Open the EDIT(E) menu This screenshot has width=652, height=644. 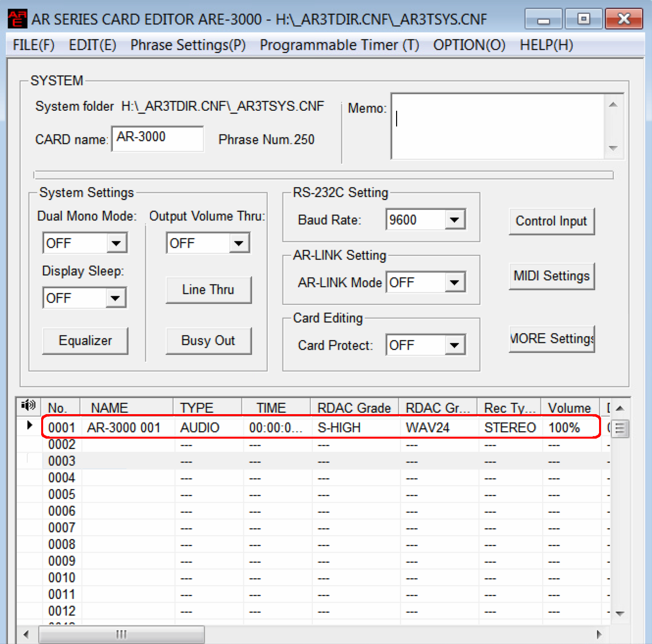pyautogui.click(x=92, y=45)
